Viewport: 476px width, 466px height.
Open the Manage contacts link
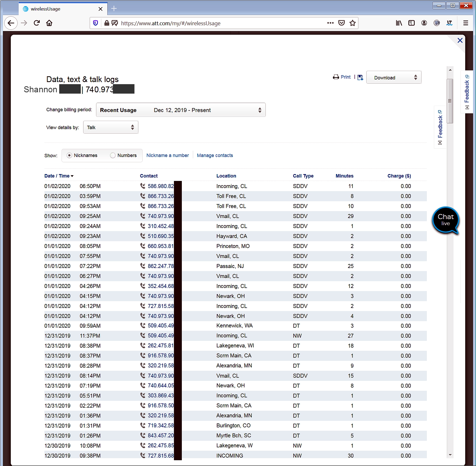pyautogui.click(x=215, y=155)
